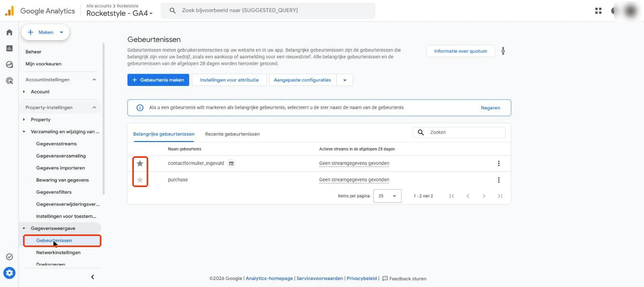The image size is (644, 287).
Task: Open Instellingen voor attributie
Action: click(229, 80)
